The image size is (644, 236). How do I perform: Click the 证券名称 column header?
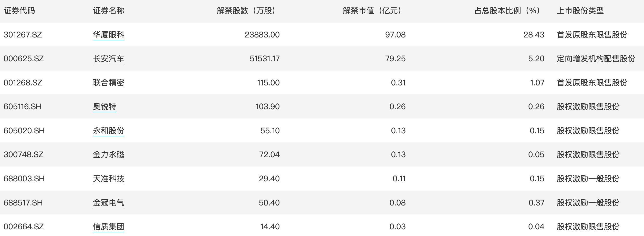[108, 11]
